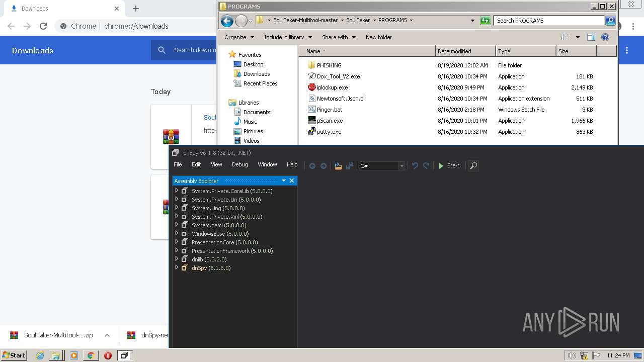
Task: Open Recent Places in Explorer sidebar
Action: click(260, 83)
